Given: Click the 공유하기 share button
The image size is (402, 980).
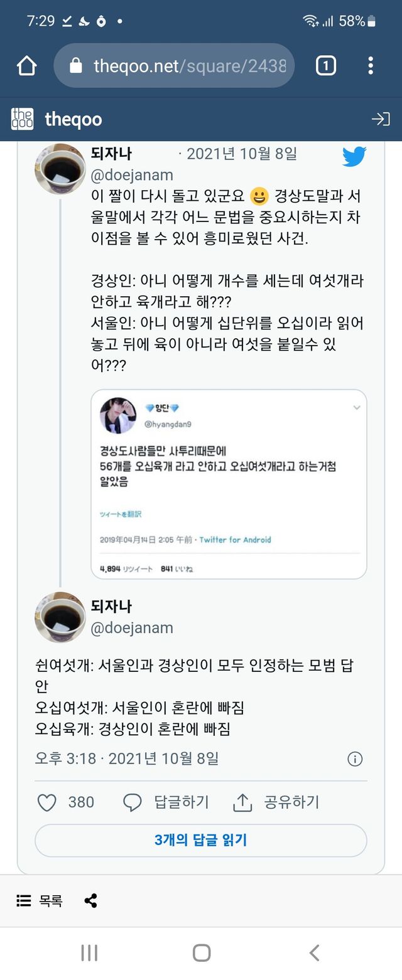Looking at the screenshot, I should pos(276,802).
